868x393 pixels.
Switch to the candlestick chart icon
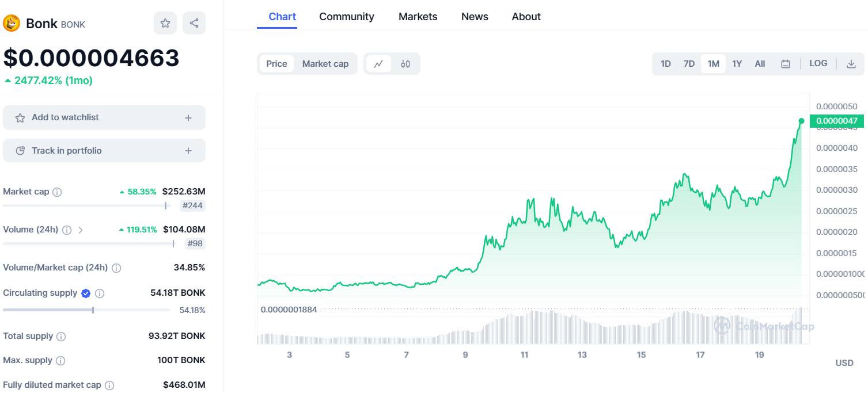(x=405, y=64)
